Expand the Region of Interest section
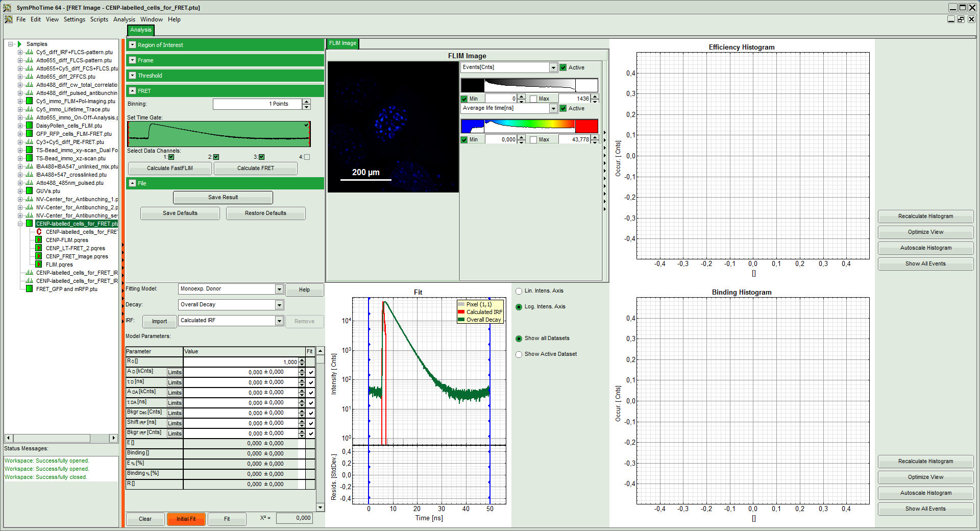Image resolution: width=980 pixels, height=531 pixels. click(x=133, y=45)
